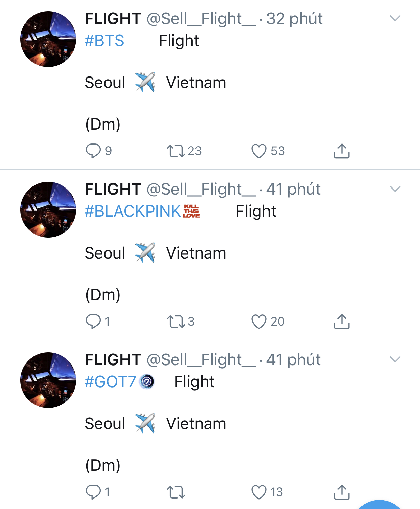Retweet the #BTS flight tweet
420x509 pixels.
(176, 151)
